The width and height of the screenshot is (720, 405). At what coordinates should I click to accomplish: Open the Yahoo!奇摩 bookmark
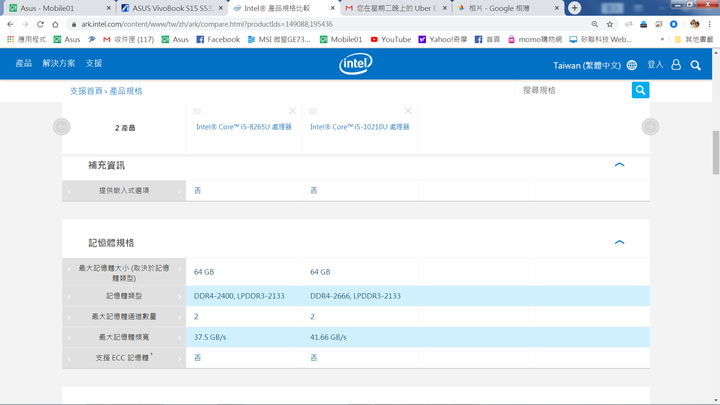(x=443, y=39)
